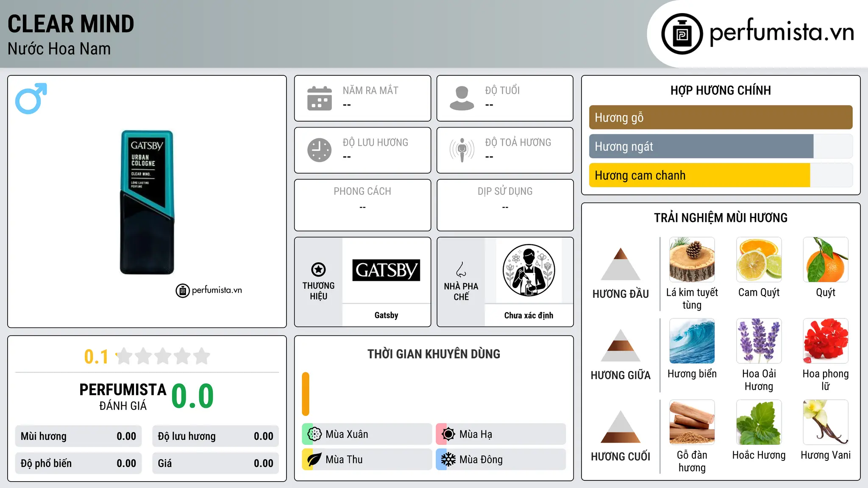Click the THỜI GIAN KHUYÊN DÙNG heading

coord(434,354)
